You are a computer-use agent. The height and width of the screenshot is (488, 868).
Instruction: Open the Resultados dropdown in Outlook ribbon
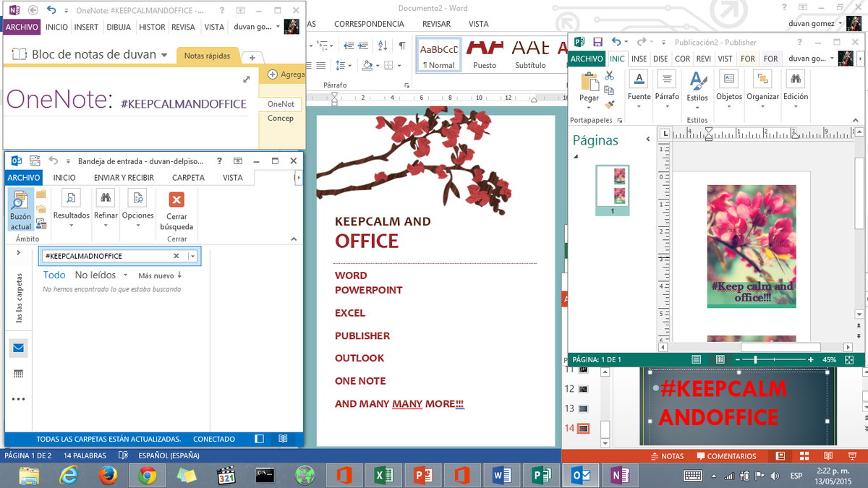click(x=71, y=209)
